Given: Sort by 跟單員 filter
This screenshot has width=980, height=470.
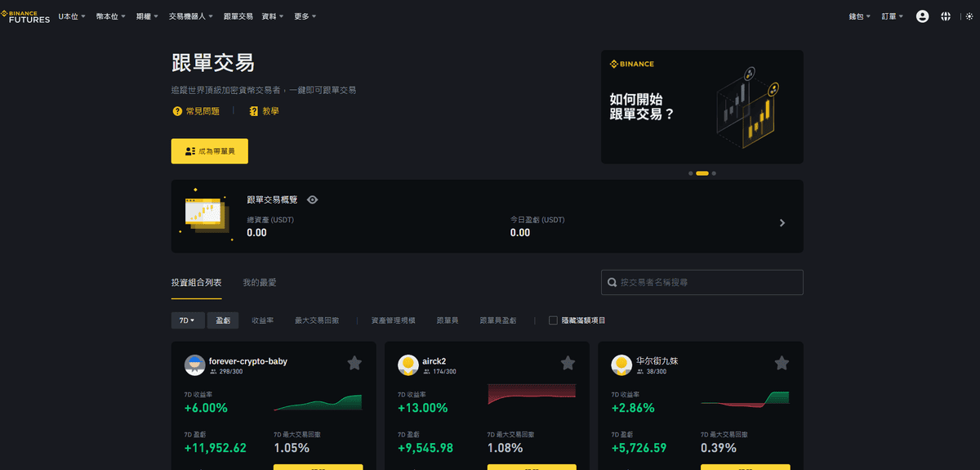Looking at the screenshot, I should click(448, 320).
